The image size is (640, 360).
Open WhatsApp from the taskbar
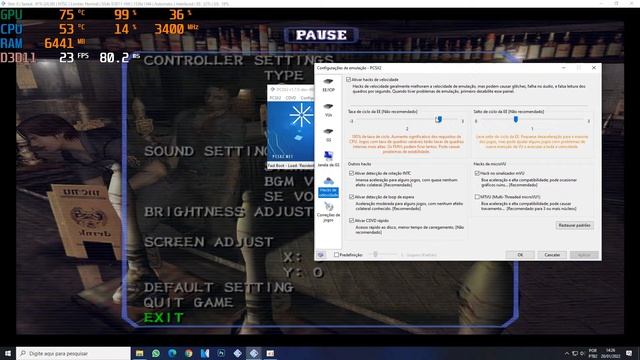156,353
